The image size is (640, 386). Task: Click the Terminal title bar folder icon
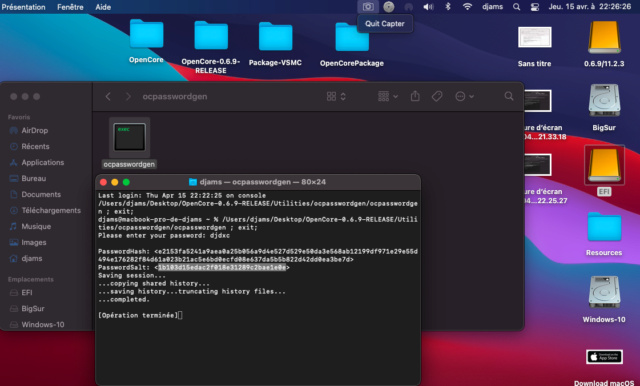(193, 182)
